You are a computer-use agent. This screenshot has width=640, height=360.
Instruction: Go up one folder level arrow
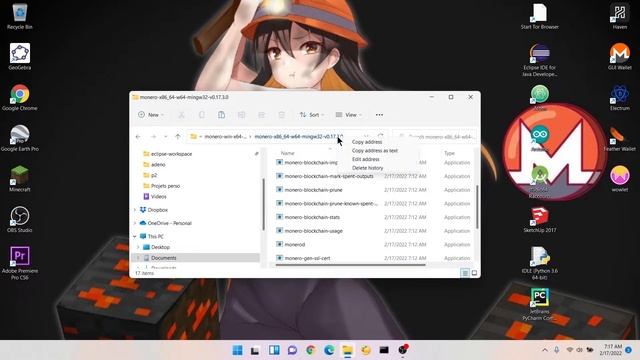(178, 137)
